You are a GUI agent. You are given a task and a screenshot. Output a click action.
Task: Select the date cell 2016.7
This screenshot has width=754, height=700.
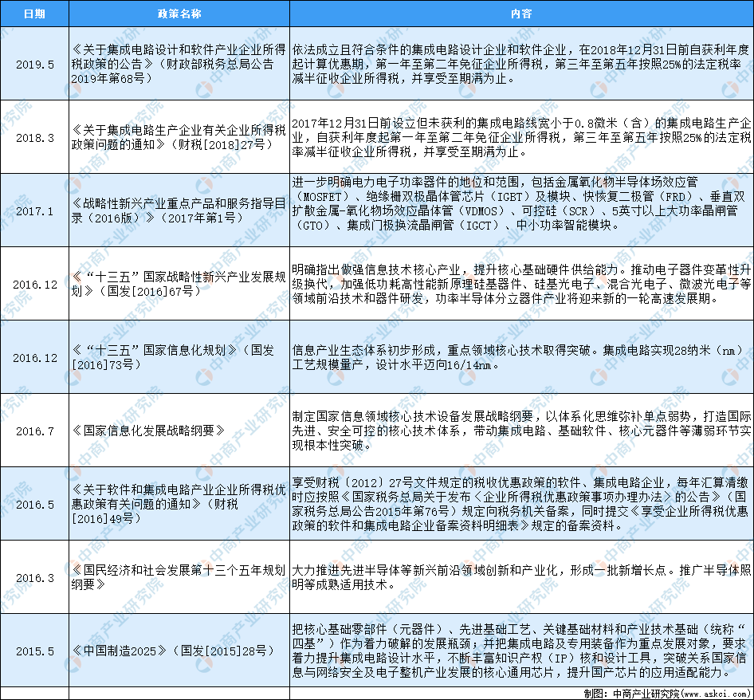coord(34,431)
